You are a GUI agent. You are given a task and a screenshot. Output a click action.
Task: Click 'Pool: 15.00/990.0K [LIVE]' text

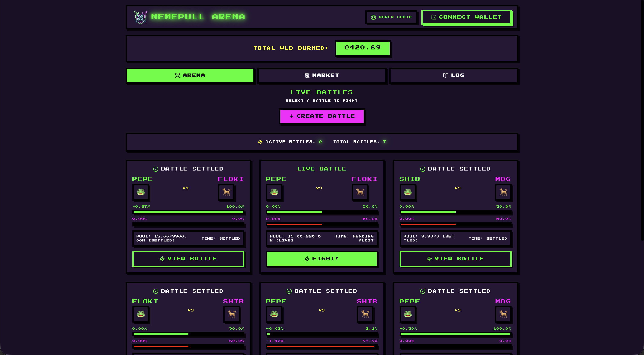pos(295,238)
